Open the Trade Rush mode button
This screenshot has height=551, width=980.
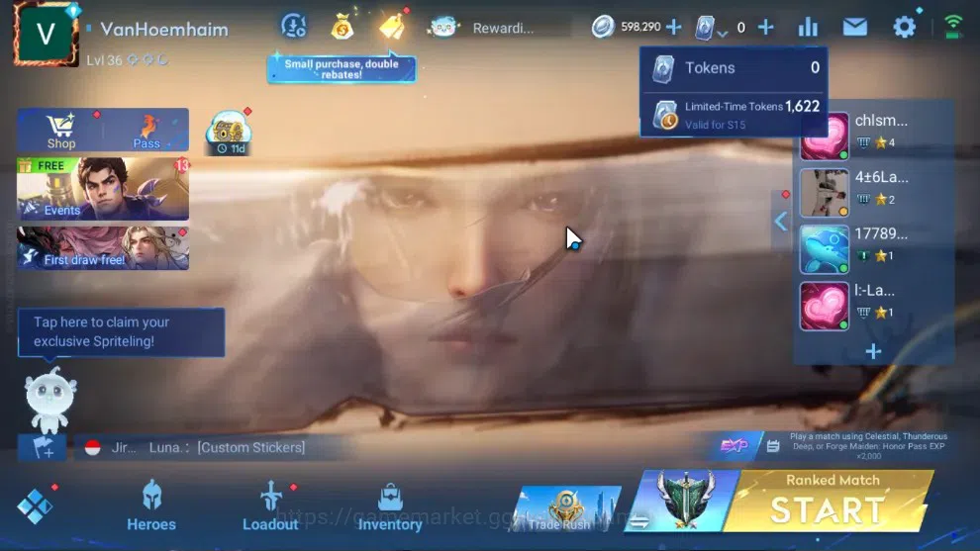pos(565,508)
